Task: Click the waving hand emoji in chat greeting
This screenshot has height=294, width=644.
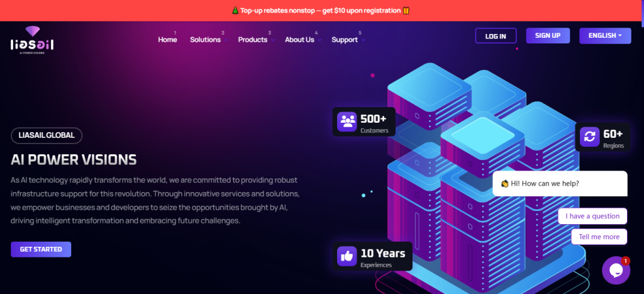Action: 504,184
